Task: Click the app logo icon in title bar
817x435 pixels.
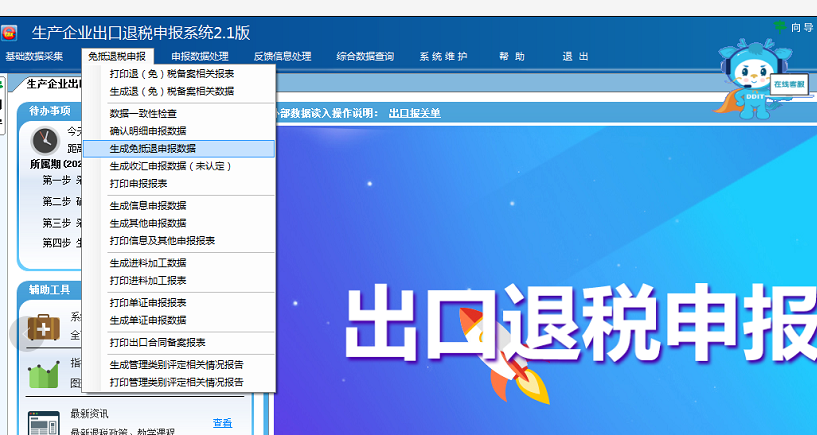Action: click(x=9, y=33)
